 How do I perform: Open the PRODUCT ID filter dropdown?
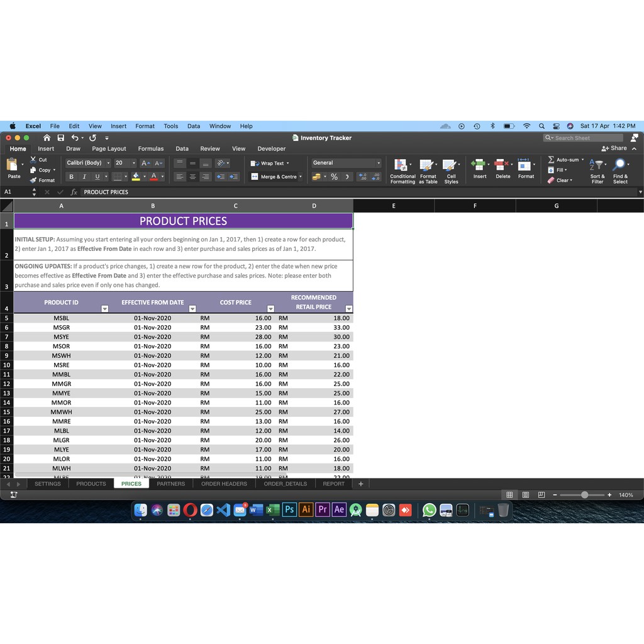105,309
